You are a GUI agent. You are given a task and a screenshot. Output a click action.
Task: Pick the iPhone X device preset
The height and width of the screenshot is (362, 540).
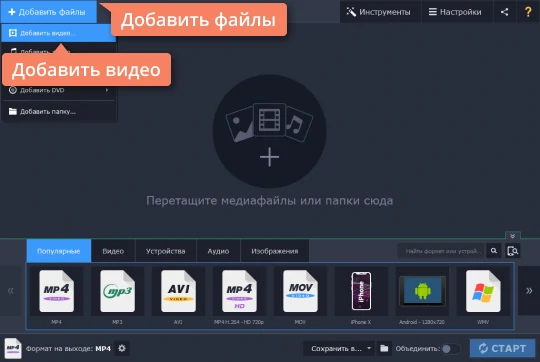(361, 292)
